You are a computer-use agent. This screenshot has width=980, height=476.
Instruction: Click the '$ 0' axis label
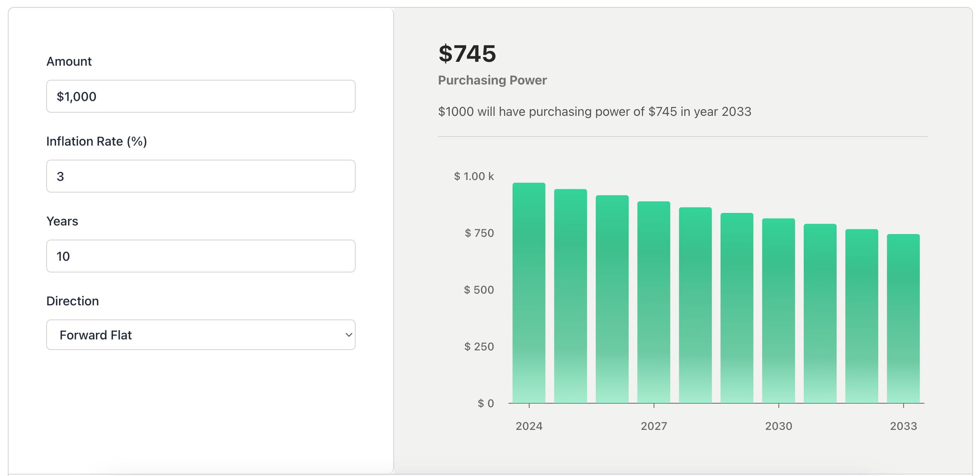[x=486, y=403]
